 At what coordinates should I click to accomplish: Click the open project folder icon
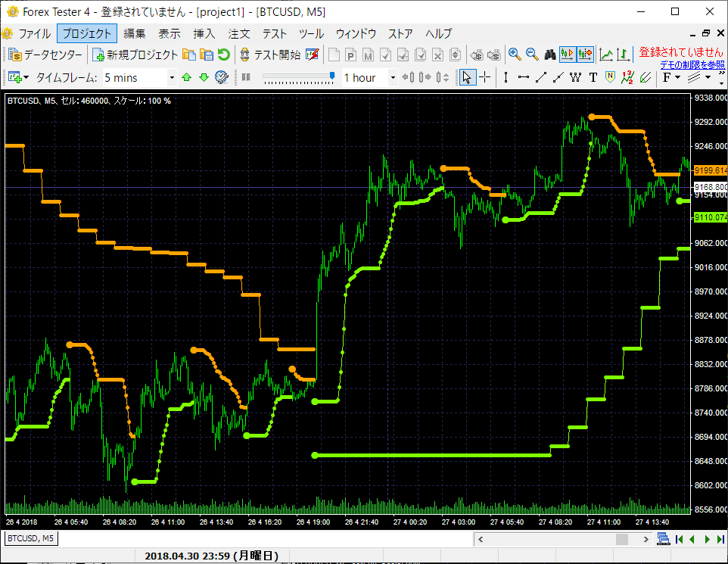189,55
